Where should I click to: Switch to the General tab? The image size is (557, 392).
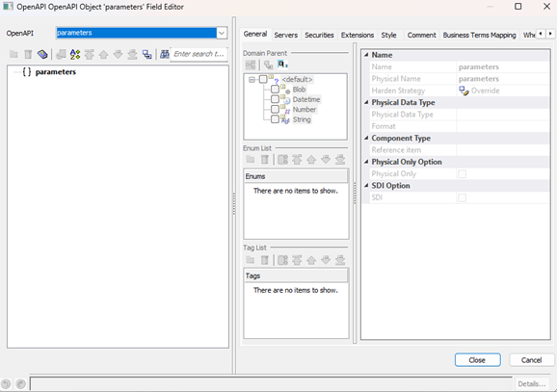pyautogui.click(x=255, y=34)
